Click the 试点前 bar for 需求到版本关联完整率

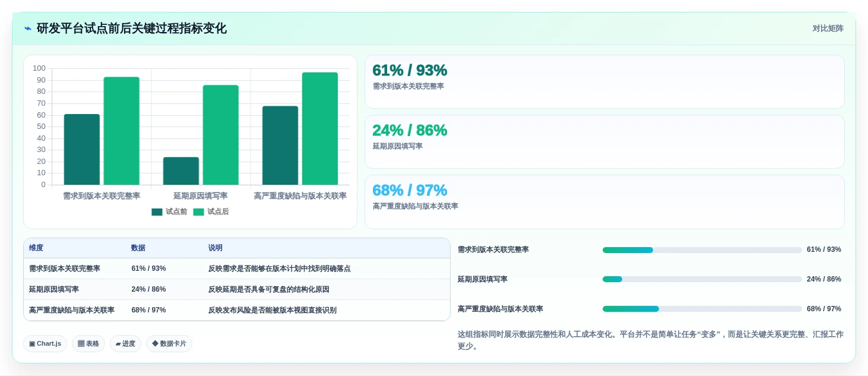coord(82,150)
